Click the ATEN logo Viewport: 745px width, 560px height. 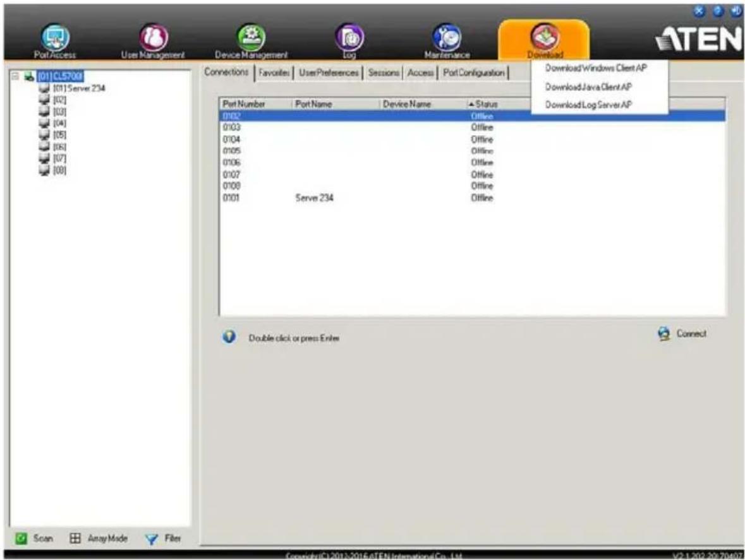(x=699, y=39)
